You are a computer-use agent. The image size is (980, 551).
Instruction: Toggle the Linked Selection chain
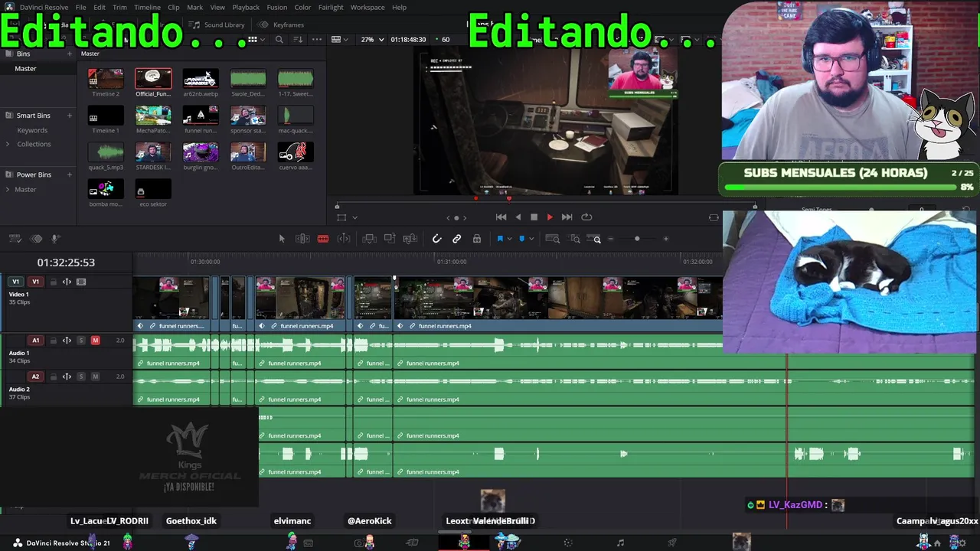pyautogui.click(x=457, y=239)
